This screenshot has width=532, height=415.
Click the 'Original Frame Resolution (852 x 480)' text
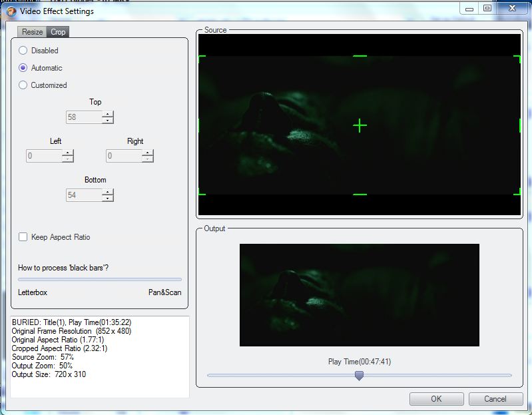[x=71, y=331]
